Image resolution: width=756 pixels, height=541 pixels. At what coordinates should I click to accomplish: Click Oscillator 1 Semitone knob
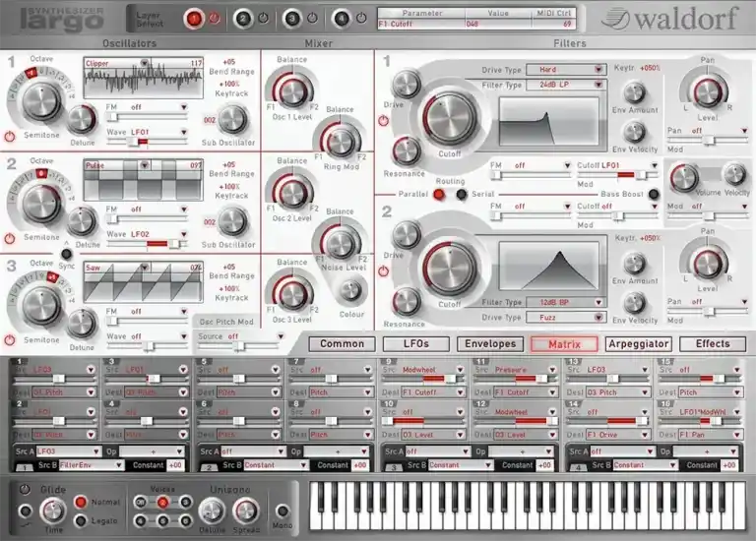point(41,102)
